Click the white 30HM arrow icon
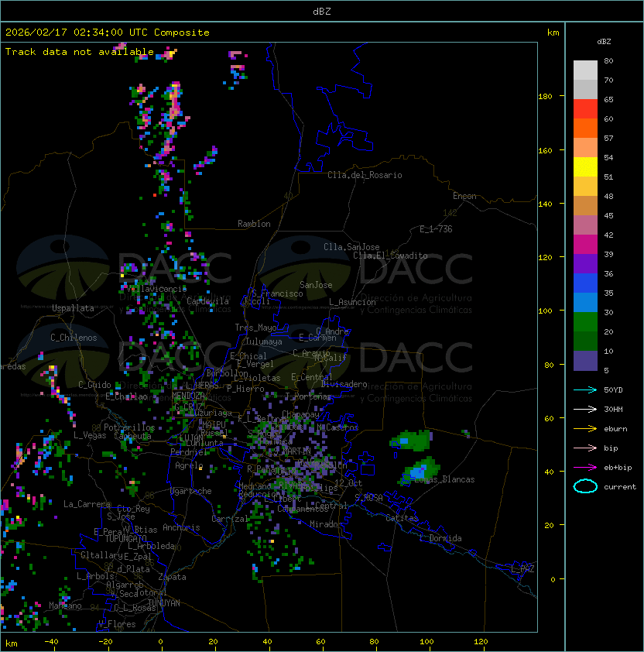Image resolution: width=644 pixels, height=652 pixels. (585, 409)
